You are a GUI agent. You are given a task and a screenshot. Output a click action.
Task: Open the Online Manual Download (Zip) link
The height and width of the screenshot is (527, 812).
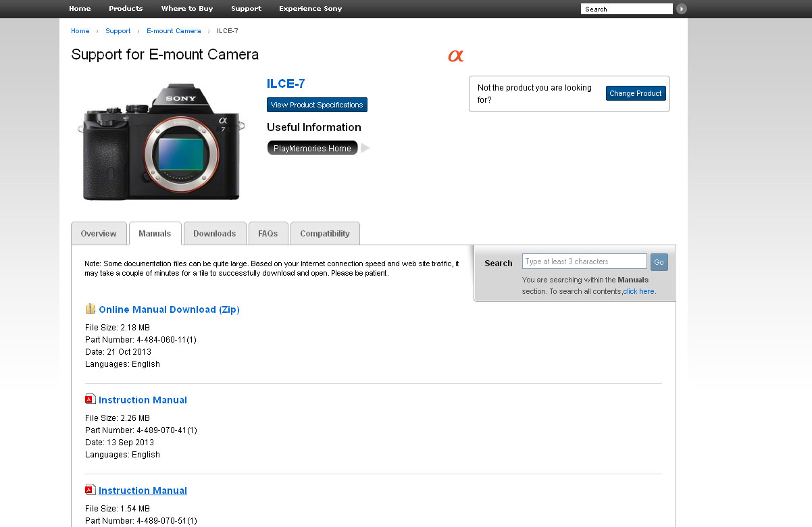pyautogui.click(x=169, y=309)
